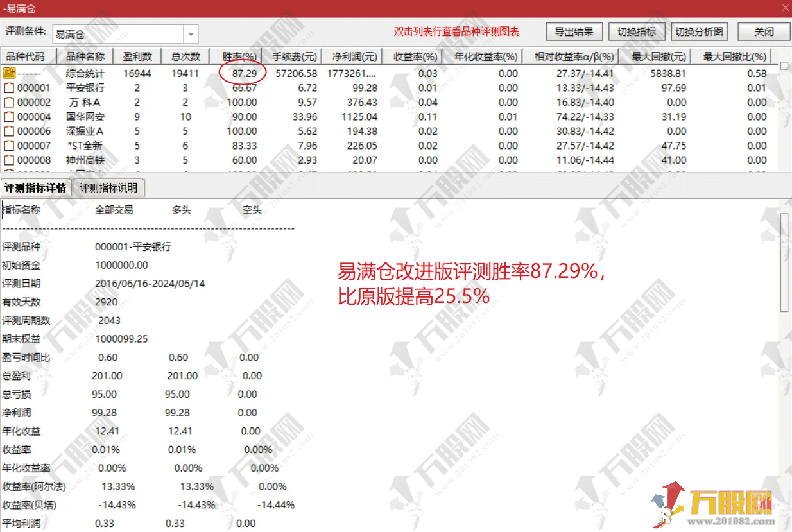Screen dimensions: 792x532
Task: Sort by the 品种代码 column header
Action: click(x=29, y=56)
